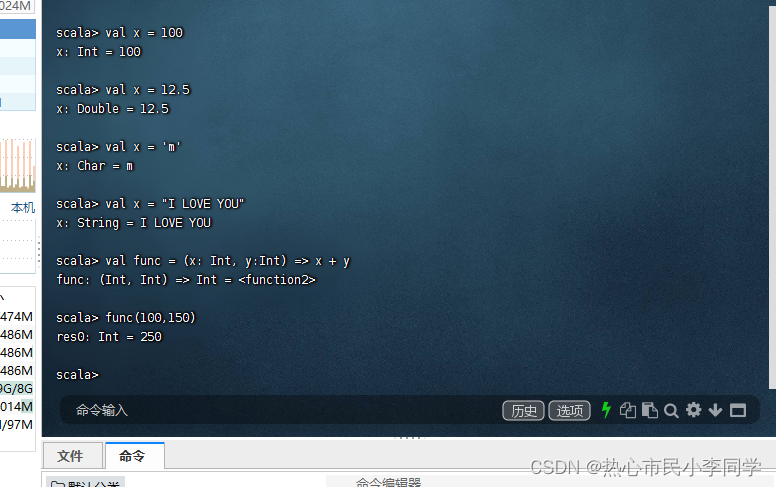776x487 pixels.
Task: Click the 命令编辑器 panel label
Action: tap(388, 482)
